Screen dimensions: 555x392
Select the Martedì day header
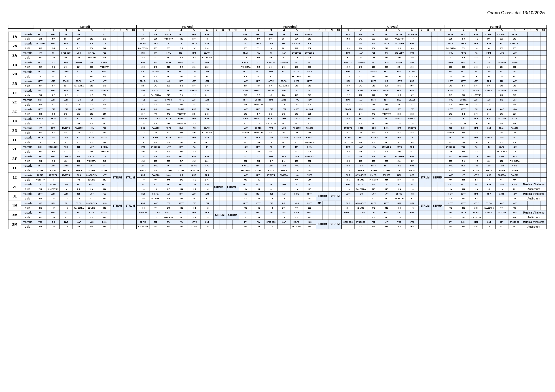[188, 27]
